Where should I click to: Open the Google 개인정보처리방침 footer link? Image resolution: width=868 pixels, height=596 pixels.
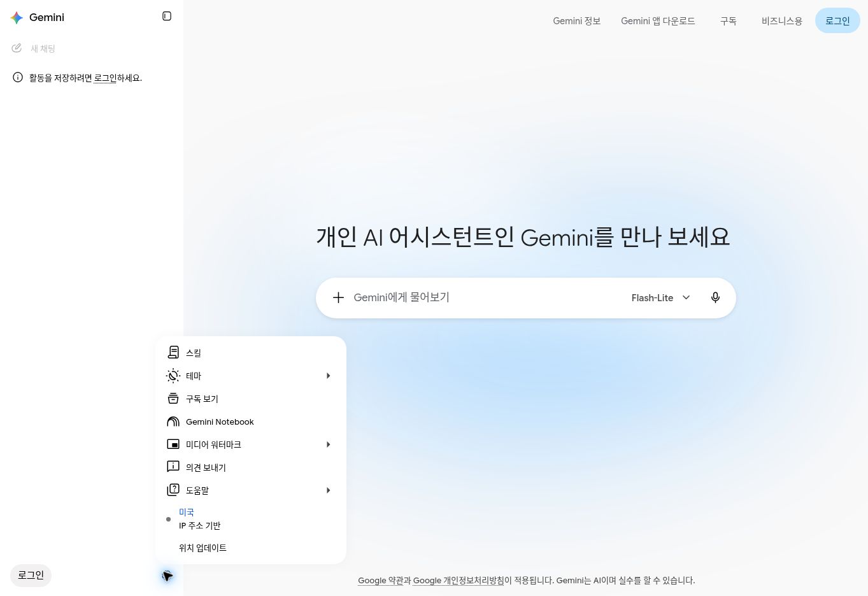459,580
